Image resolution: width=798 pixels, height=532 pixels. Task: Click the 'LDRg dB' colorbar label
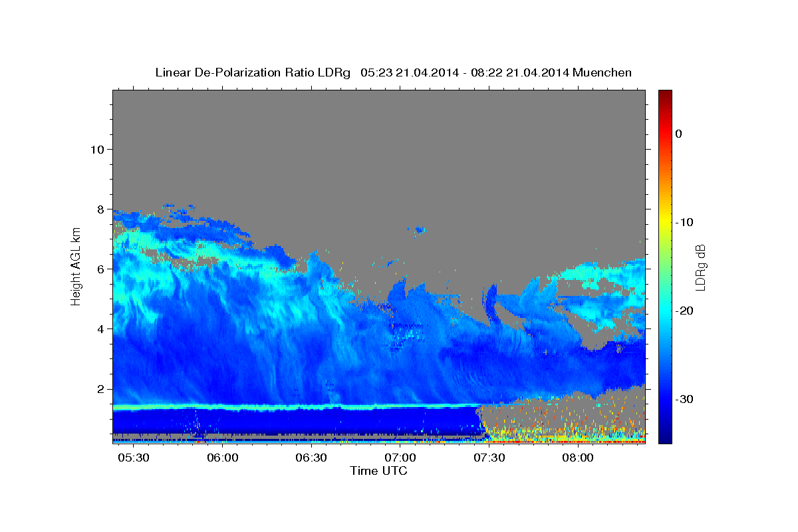pos(700,267)
